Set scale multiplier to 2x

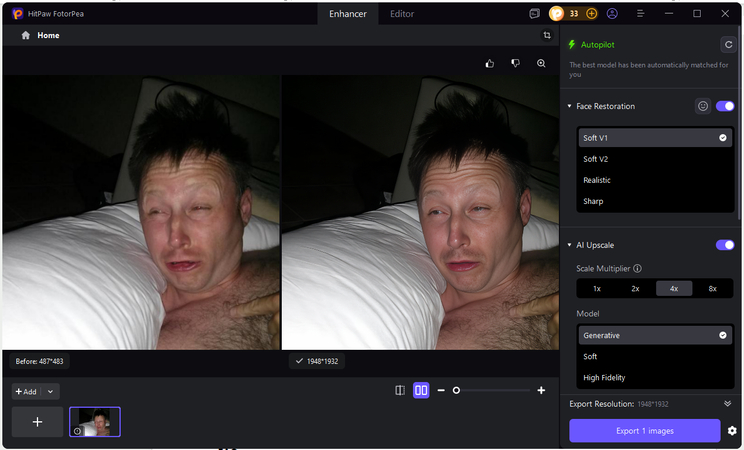coord(635,289)
